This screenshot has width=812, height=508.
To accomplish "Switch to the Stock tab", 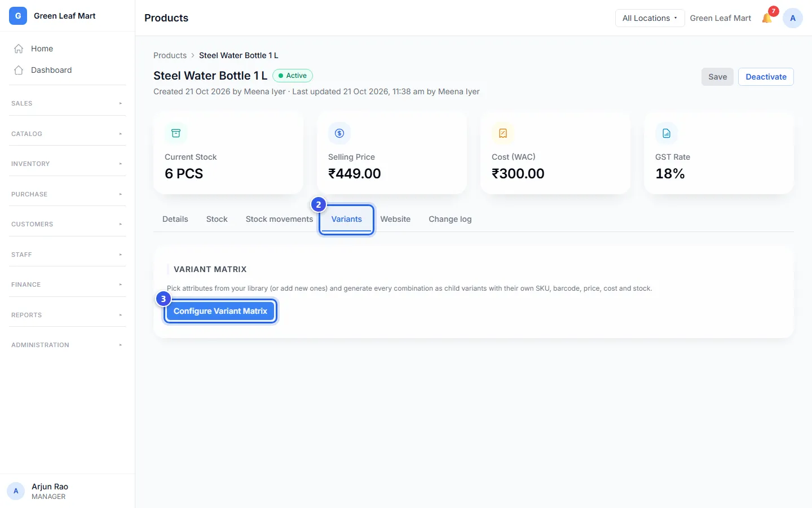I will [217, 219].
